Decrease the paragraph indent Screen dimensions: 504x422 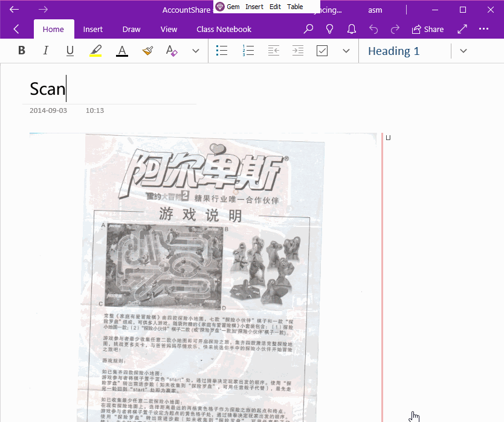[x=274, y=51]
